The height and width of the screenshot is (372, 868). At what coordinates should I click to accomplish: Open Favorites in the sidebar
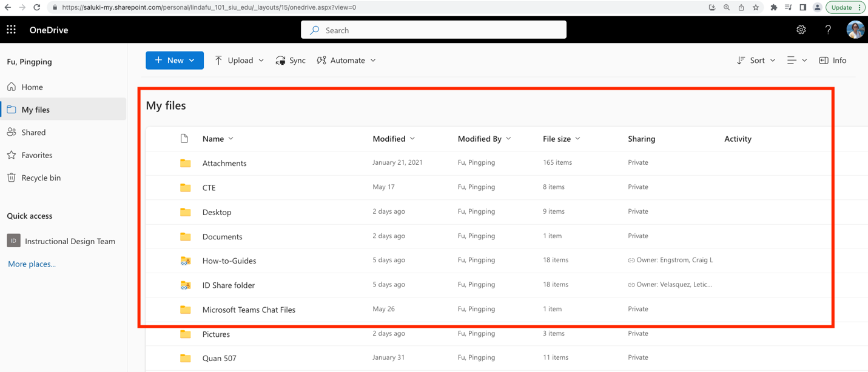click(63, 155)
